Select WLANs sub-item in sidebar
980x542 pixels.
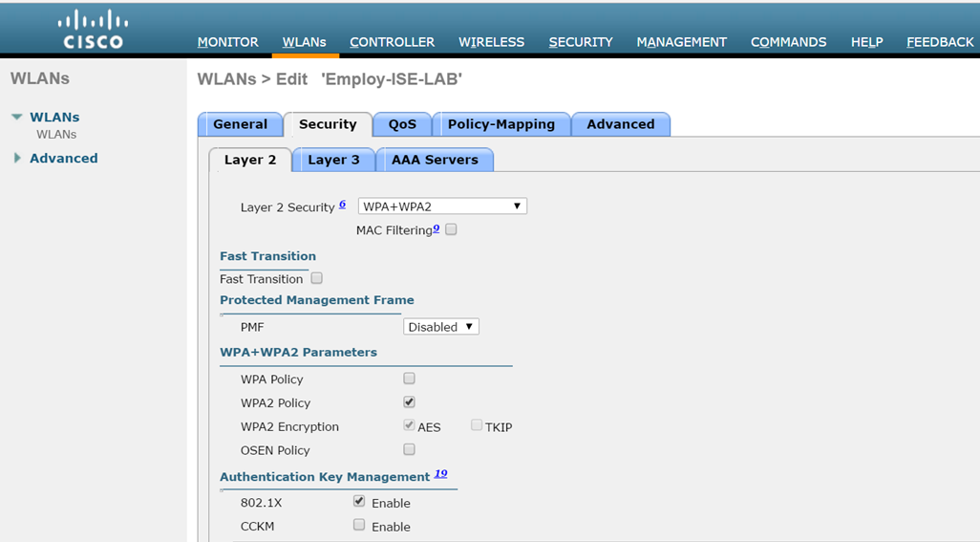[56, 135]
